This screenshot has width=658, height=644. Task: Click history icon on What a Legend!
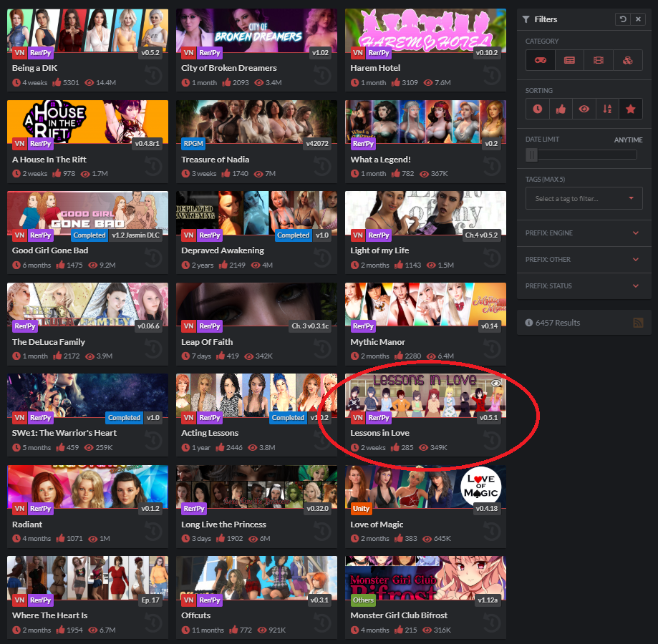(492, 167)
